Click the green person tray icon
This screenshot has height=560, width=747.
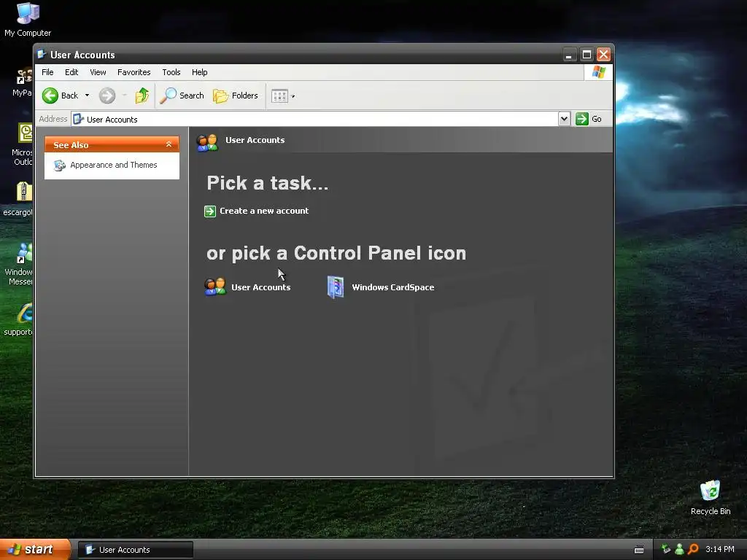[x=679, y=549]
